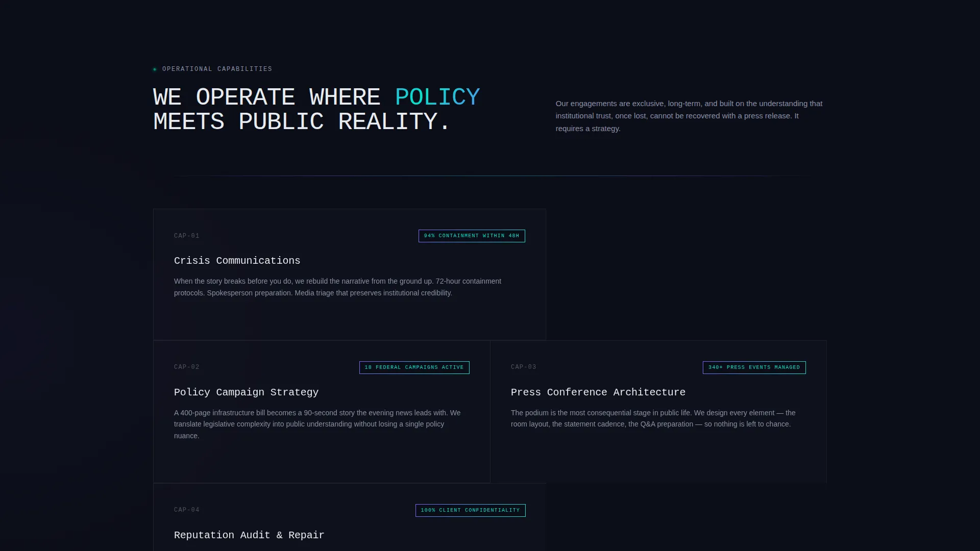
Task: Click the green dot beside Operational Capabilities
Action: (x=155, y=69)
